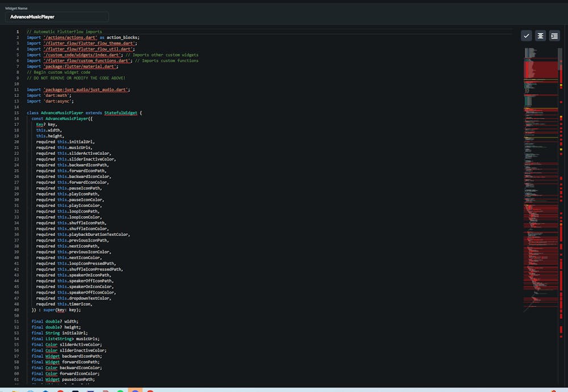
Task: Click the 'this.width,' parameter line
Action: click(49, 130)
